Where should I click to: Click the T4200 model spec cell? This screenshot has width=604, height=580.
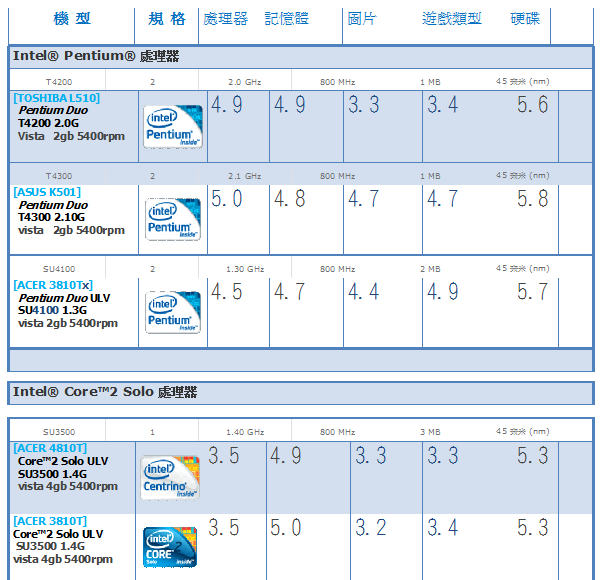pyautogui.click(x=59, y=82)
